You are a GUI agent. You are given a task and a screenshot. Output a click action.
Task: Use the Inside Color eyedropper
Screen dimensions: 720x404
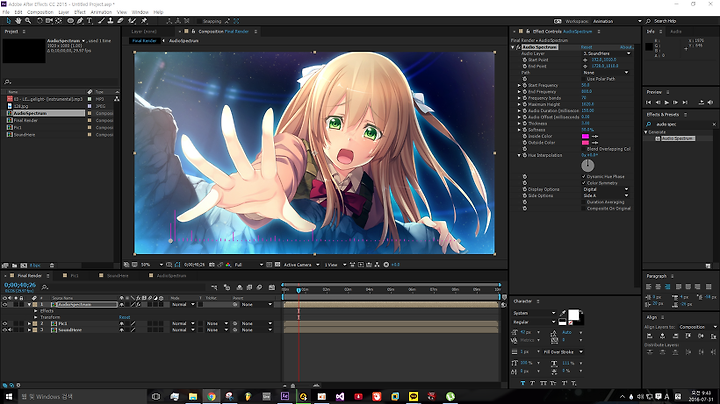tap(595, 136)
